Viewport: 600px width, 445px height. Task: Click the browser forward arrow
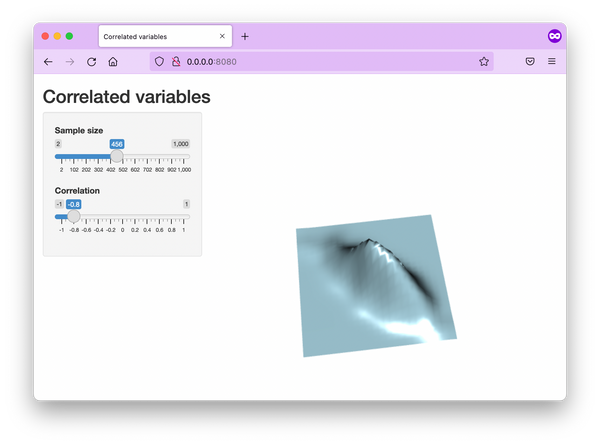[70, 62]
